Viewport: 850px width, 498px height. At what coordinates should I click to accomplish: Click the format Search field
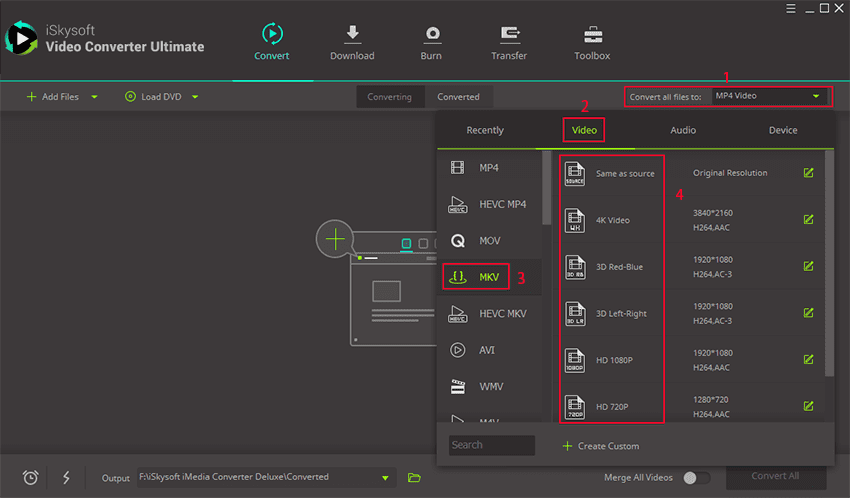point(491,445)
